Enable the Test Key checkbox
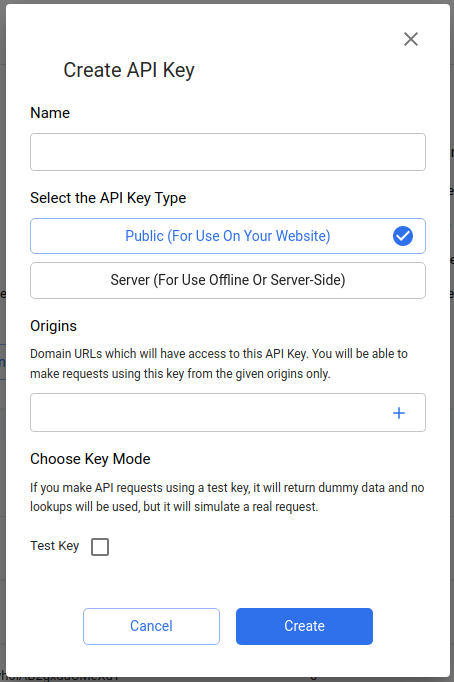Screen dimensions: 454x682 [x=100, y=547]
